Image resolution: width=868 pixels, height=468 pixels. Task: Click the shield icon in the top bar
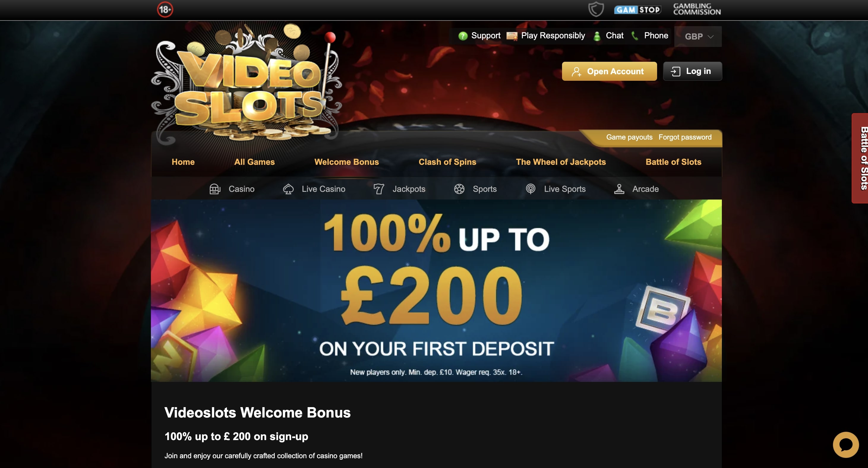pyautogui.click(x=596, y=9)
